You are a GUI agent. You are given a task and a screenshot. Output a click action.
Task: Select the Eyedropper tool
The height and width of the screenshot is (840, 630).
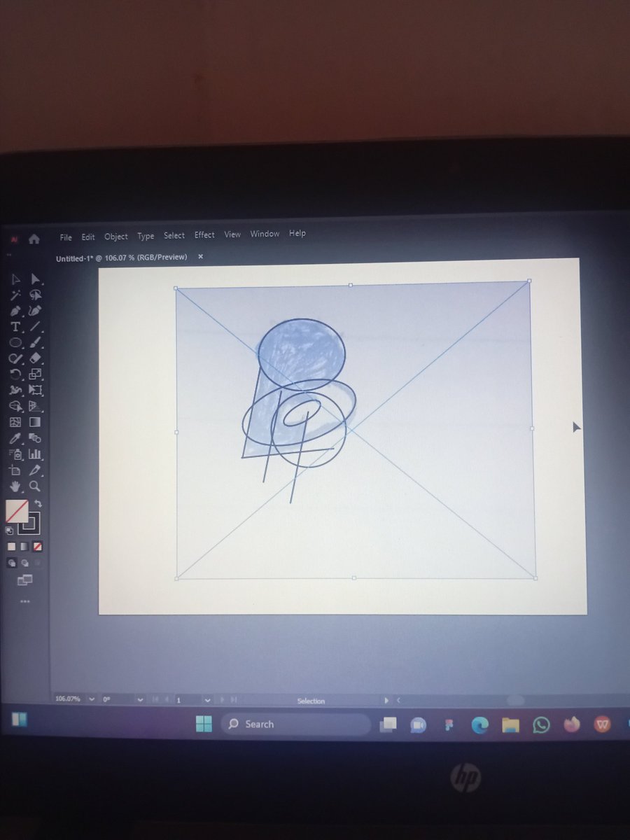[x=15, y=438]
